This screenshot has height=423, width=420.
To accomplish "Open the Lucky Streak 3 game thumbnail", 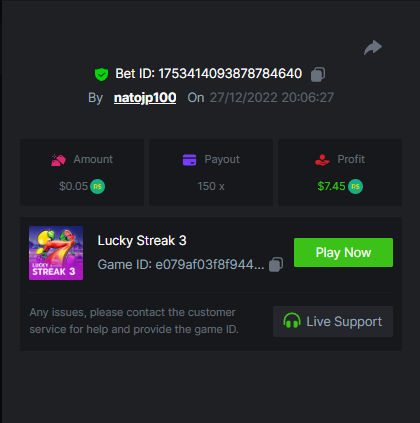I will click(x=56, y=253).
